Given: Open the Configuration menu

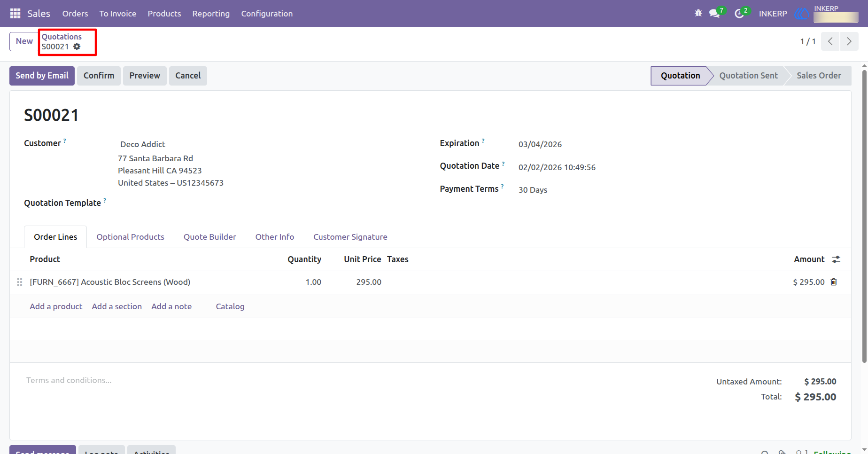Looking at the screenshot, I should (267, 14).
